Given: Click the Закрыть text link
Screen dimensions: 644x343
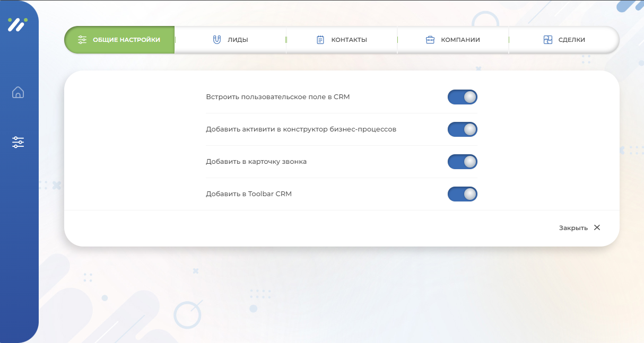Looking at the screenshot, I should coord(573,228).
